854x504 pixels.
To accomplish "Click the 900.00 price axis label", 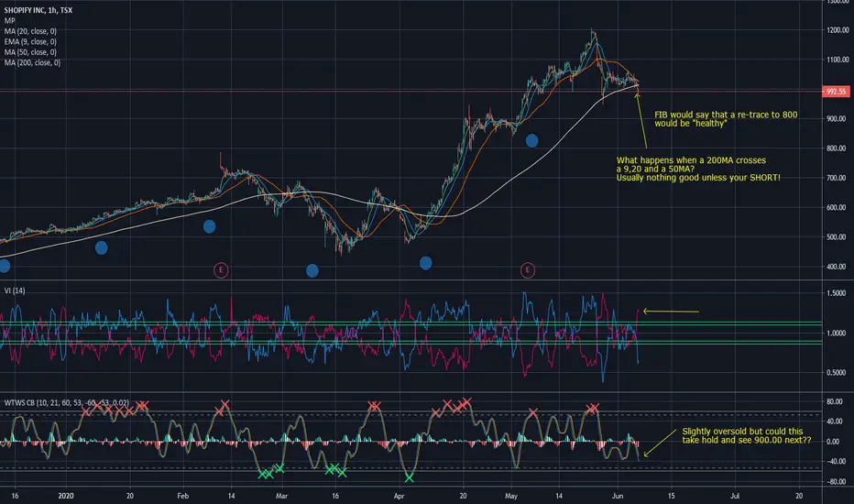I will pyautogui.click(x=838, y=119).
